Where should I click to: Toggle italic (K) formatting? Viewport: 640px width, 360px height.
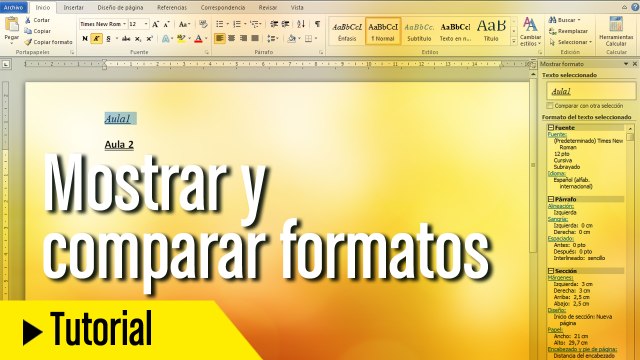96,39
